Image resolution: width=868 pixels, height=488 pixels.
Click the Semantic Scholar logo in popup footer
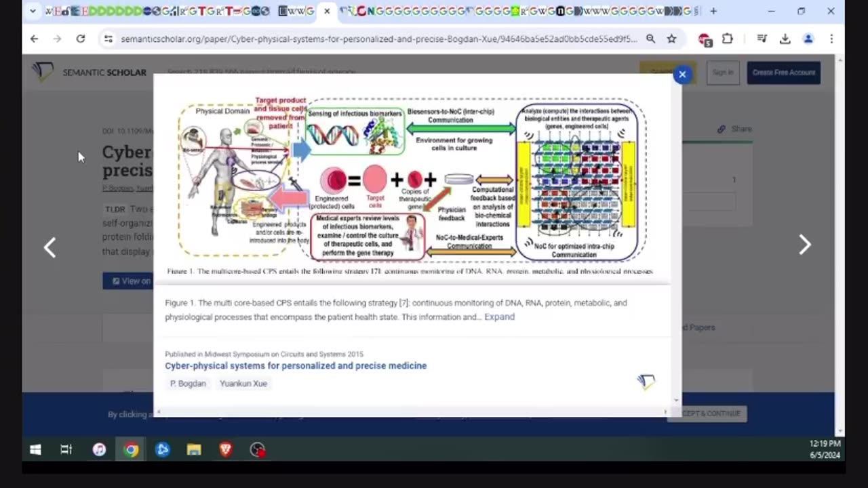[x=646, y=382]
